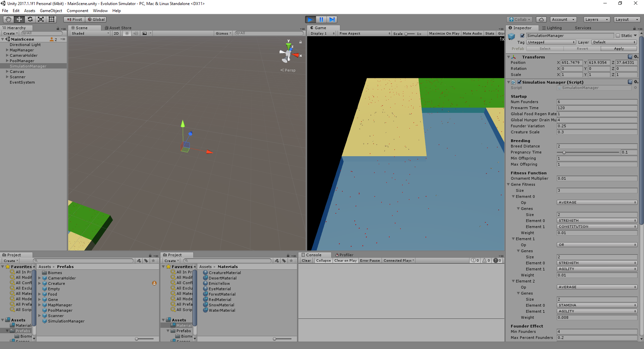
Task: Click the Num Founders input field
Action: click(597, 101)
